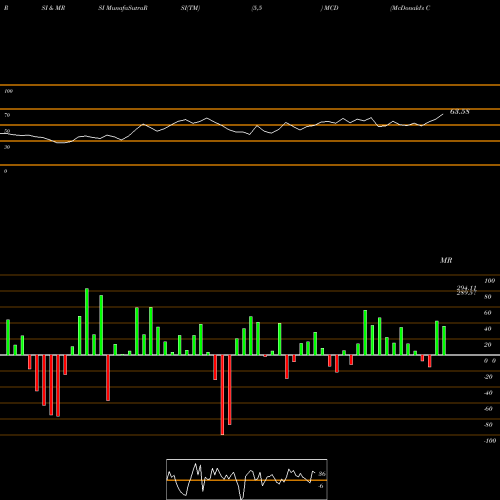
Task: Click the MR axis label 80
Action: (x=488, y=297)
